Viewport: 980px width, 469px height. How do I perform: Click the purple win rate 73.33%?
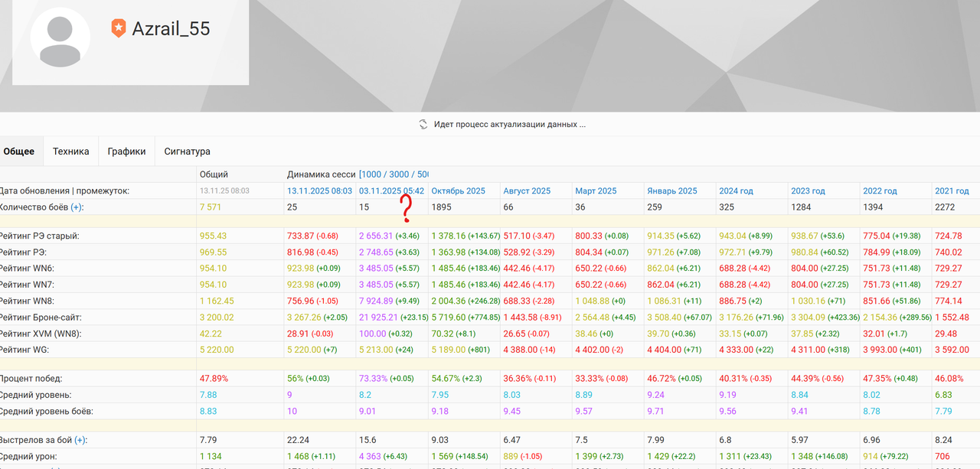click(373, 379)
